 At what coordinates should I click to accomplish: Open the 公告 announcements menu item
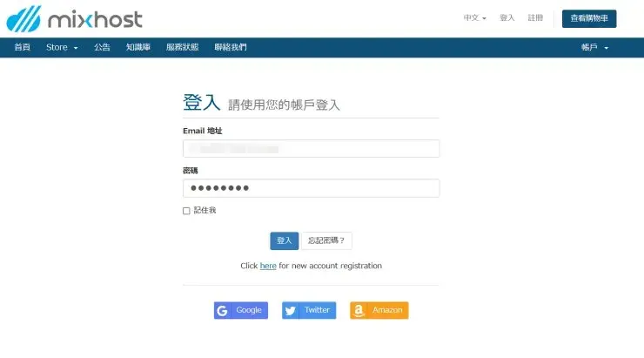point(102,47)
